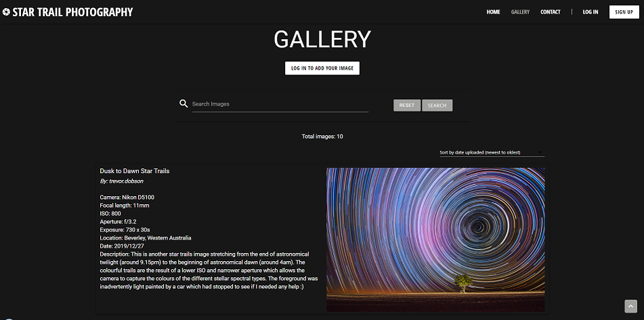This screenshot has height=320, width=644.
Task: Open the sort by date uploaded dropdown
Action: 492,152
